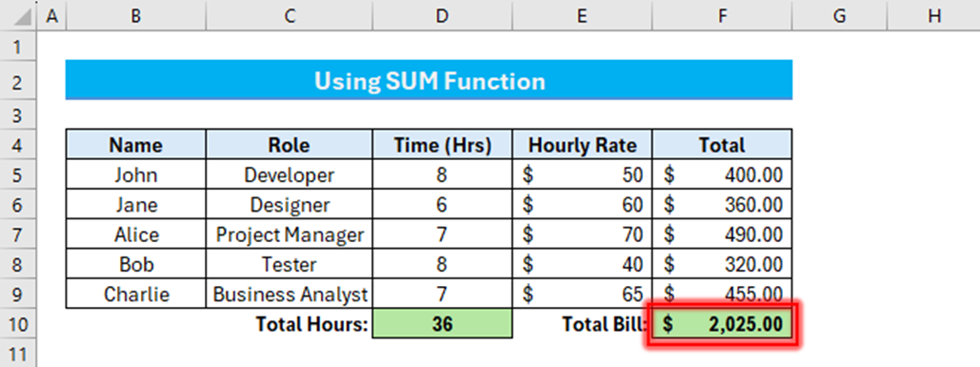980x367 pixels.
Task: Click the Total Bill cell showing 2,025.00
Action: click(x=722, y=324)
